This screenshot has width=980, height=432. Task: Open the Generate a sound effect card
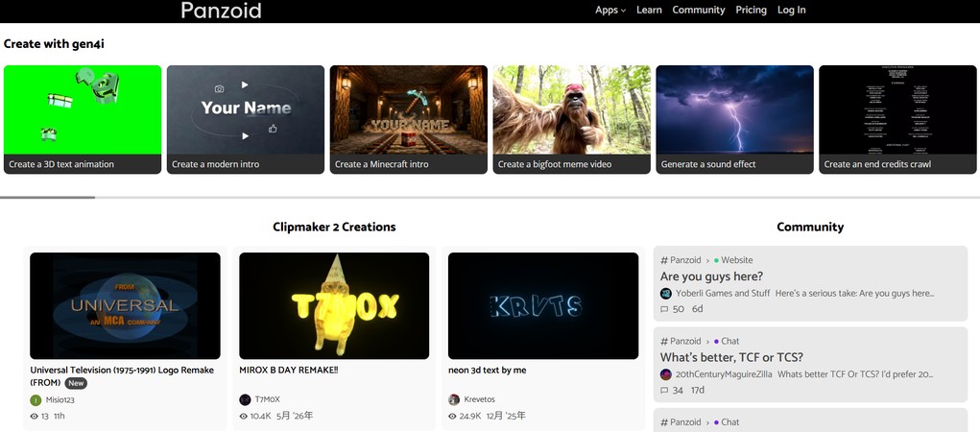tap(734, 119)
